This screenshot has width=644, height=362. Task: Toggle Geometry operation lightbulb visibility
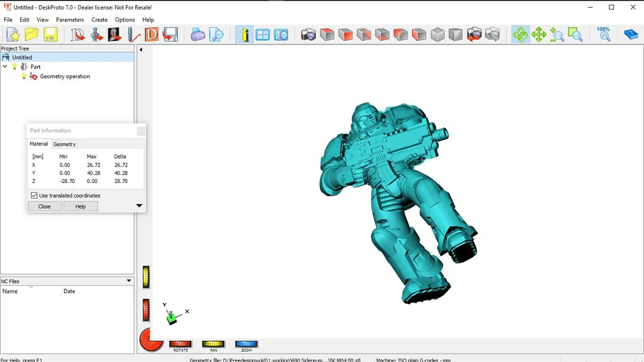point(24,76)
